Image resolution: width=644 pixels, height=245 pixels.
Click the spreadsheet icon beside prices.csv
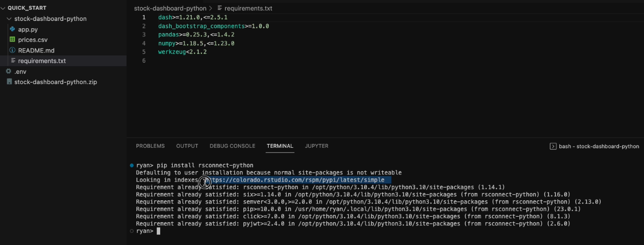(12, 40)
